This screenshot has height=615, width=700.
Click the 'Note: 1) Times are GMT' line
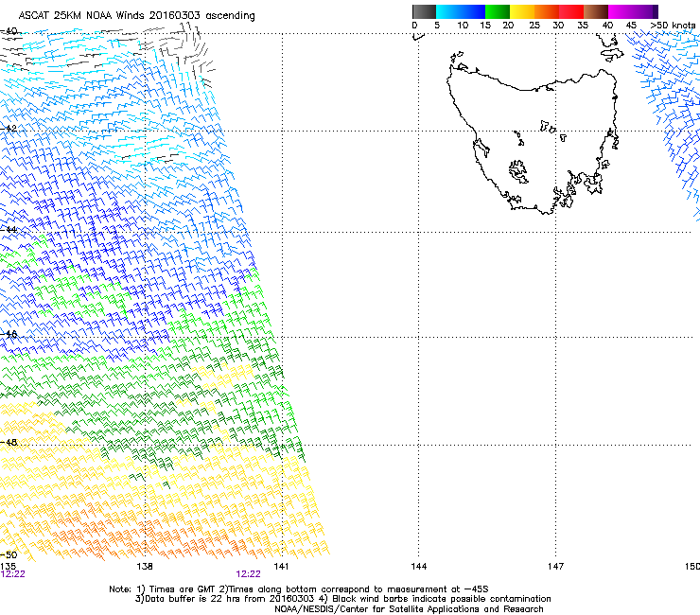tap(299, 589)
